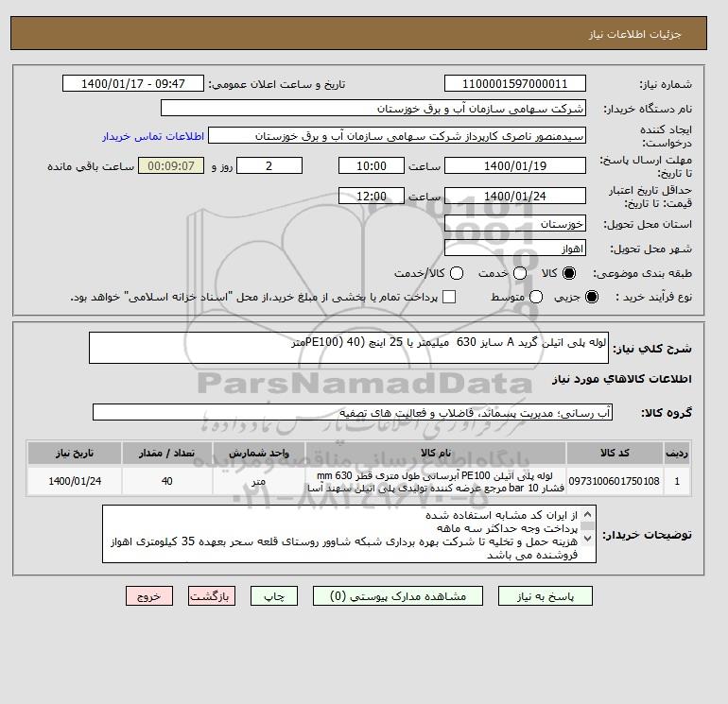The image size is (728, 704).
Task: Click the بازگشت back button
Action: point(212,596)
